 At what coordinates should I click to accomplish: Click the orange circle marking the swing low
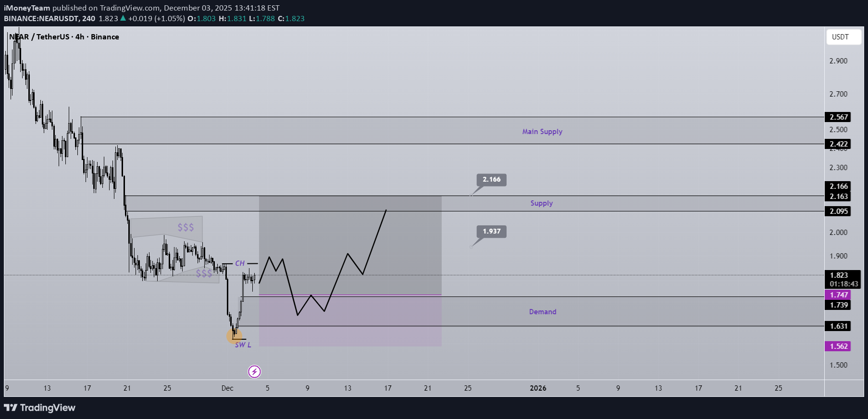click(x=234, y=336)
